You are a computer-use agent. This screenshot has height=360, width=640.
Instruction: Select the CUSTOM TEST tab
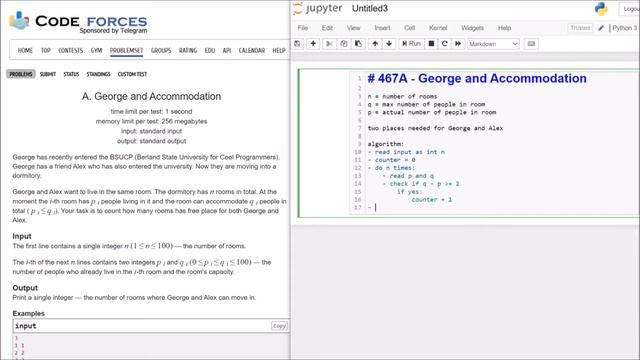[x=132, y=74]
